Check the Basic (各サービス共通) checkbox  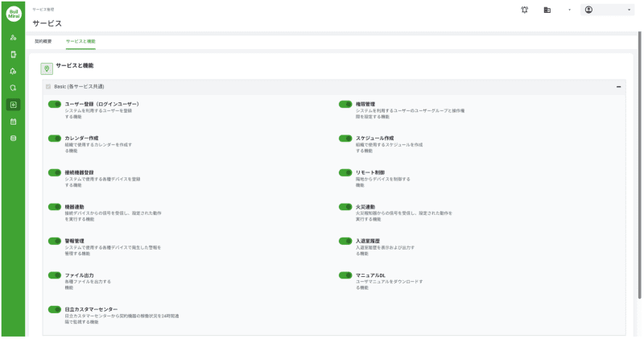point(48,86)
